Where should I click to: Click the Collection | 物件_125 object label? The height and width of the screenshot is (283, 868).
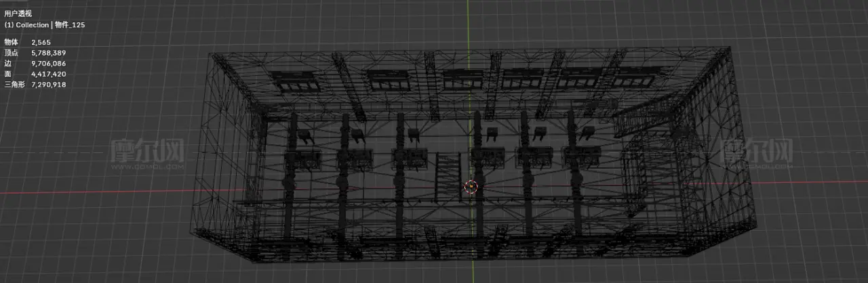[x=44, y=25]
